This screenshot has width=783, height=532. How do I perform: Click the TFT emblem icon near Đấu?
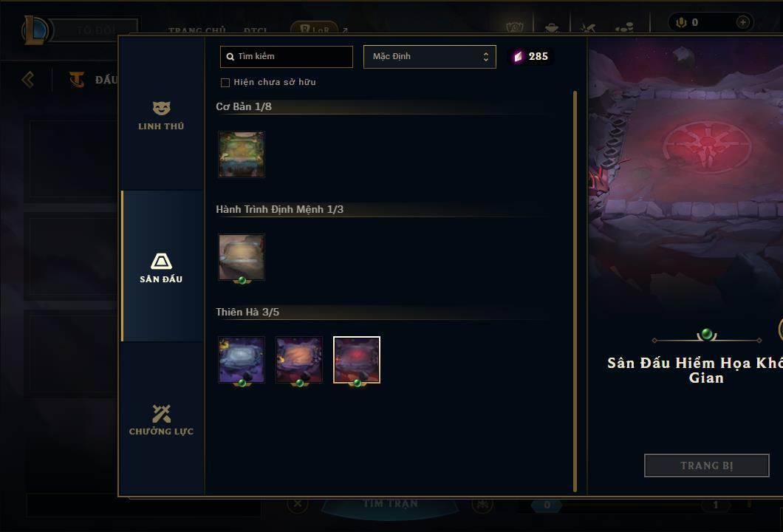click(76, 79)
